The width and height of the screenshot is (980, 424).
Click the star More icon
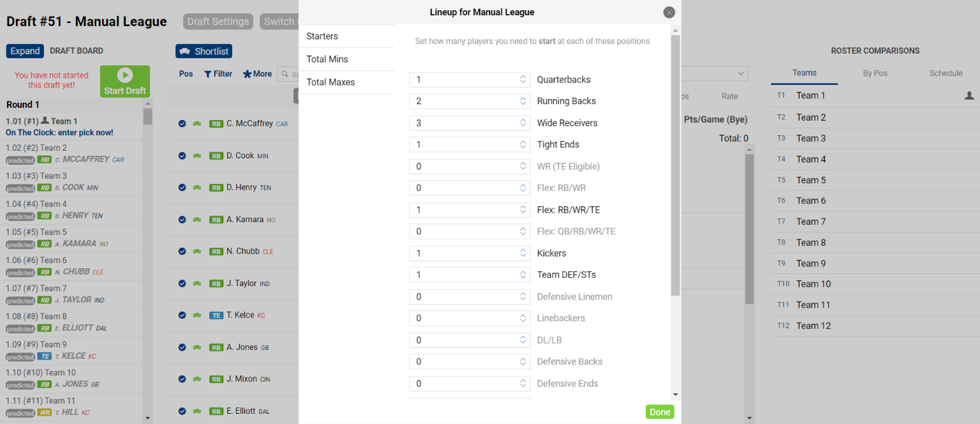[x=247, y=74]
